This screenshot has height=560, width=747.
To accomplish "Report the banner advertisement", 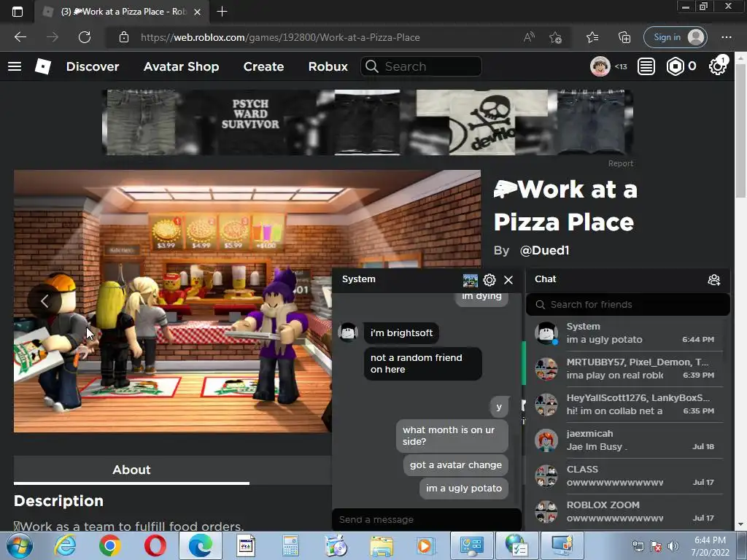I will (x=620, y=163).
